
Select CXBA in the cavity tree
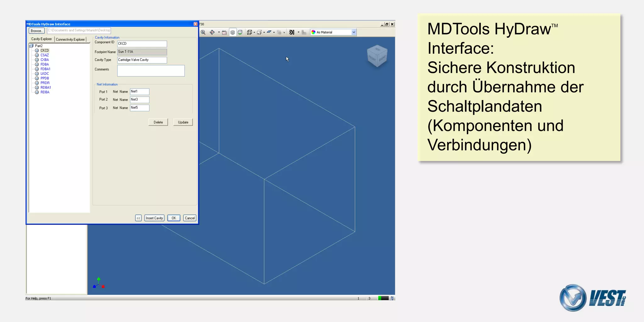pyautogui.click(x=45, y=60)
